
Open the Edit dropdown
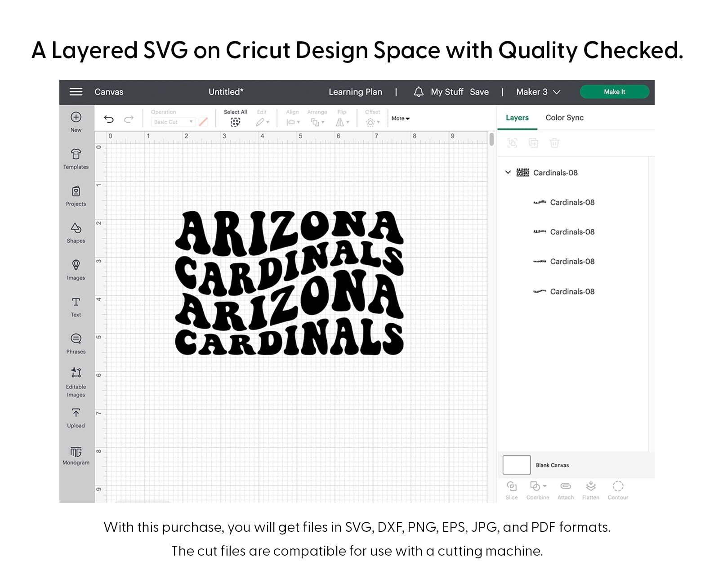point(263,122)
